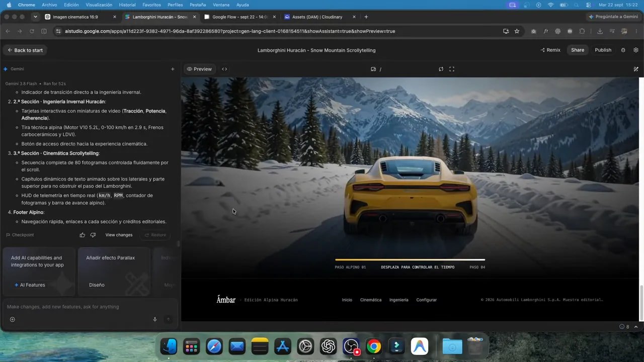Reload the page in Chrome

coord(32,31)
